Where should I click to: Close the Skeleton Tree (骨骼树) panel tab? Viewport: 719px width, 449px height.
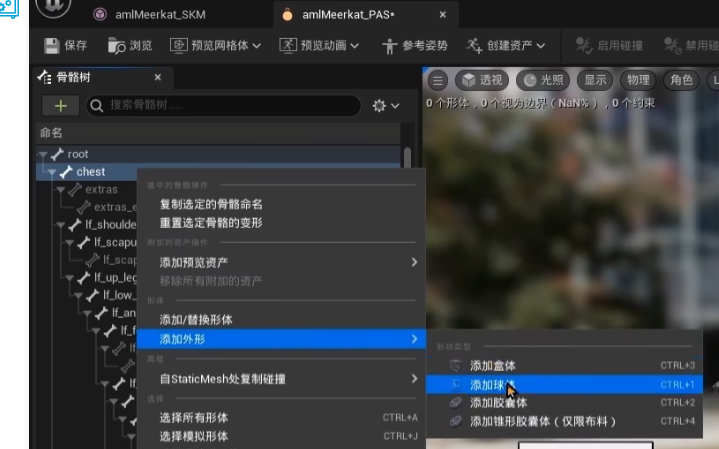point(158,77)
